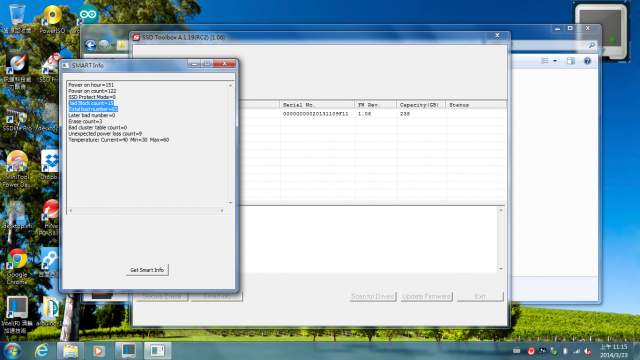Click the Exit button in SSD Toolbox

pyautogui.click(x=480, y=296)
